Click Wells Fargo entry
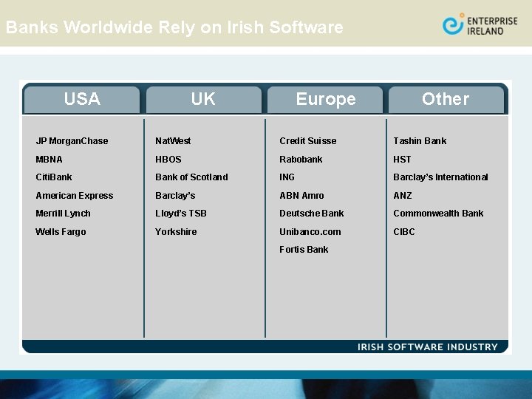This screenshot has height=399, width=532. [61, 232]
